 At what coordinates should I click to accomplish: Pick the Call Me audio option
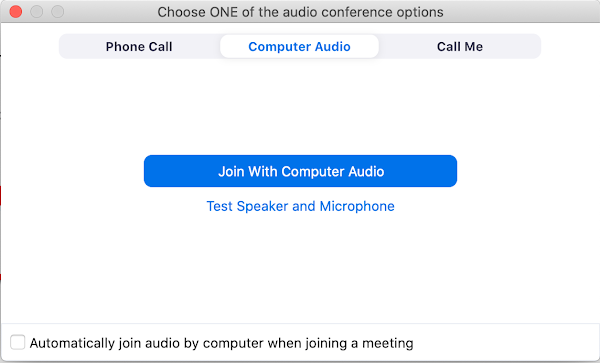click(460, 47)
